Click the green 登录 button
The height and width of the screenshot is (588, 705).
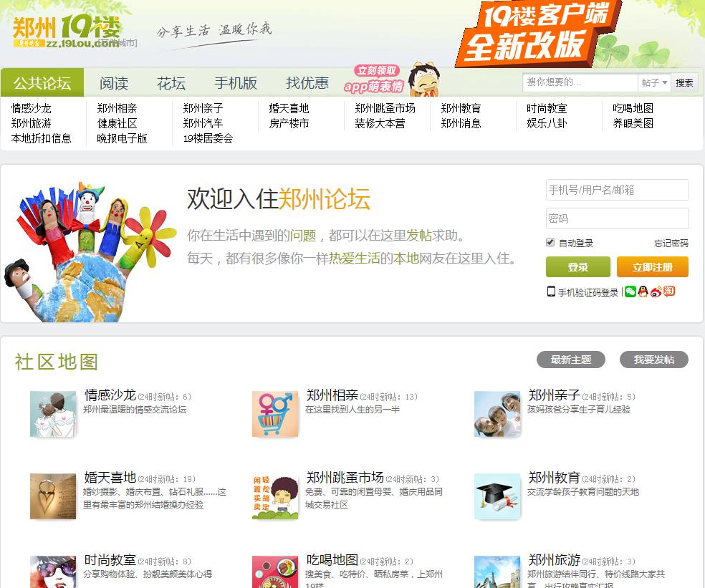point(577,267)
